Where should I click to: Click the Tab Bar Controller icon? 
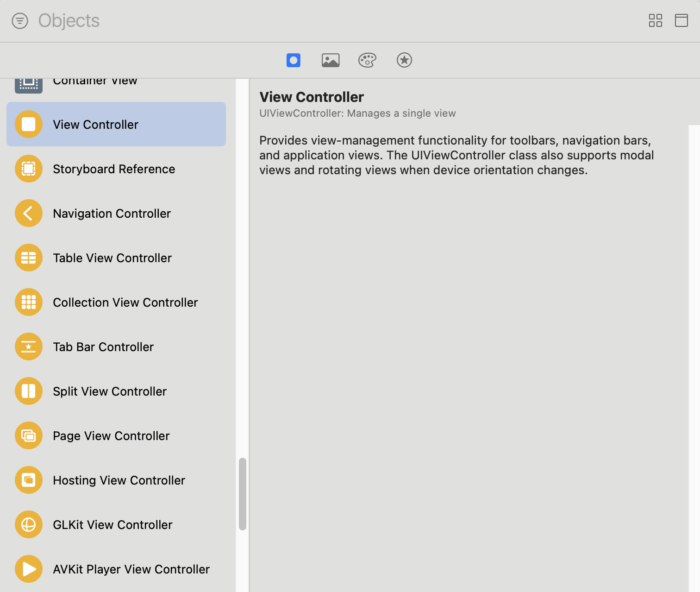(x=29, y=346)
